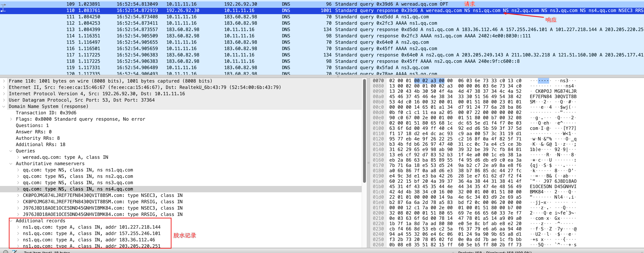
Task: Select packet 118 response 0x45ff AAAA
Action: (322, 61)
